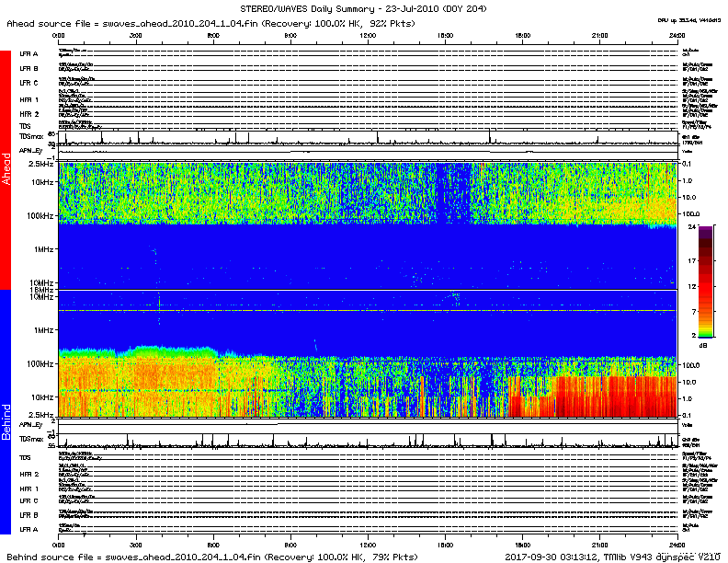728x563 pixels.
Task: Select the LFR A label at bottom
Action: pyautogui.click(x=29, y=530)
